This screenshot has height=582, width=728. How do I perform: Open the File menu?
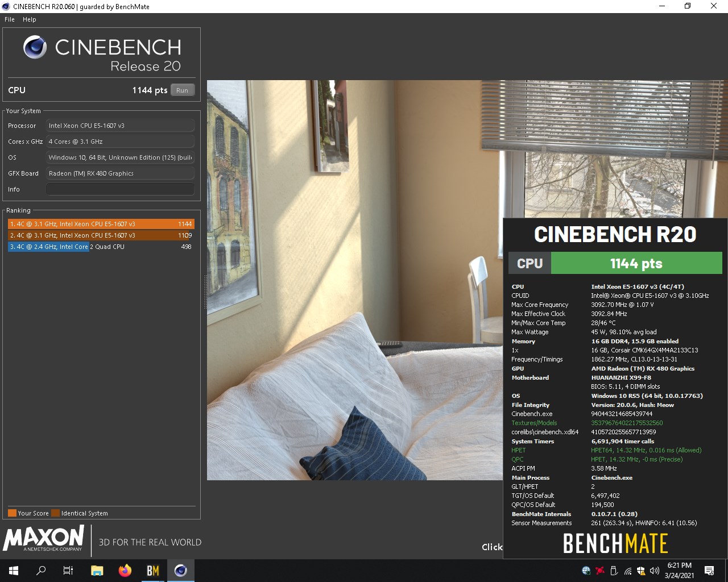pos(10,19)
